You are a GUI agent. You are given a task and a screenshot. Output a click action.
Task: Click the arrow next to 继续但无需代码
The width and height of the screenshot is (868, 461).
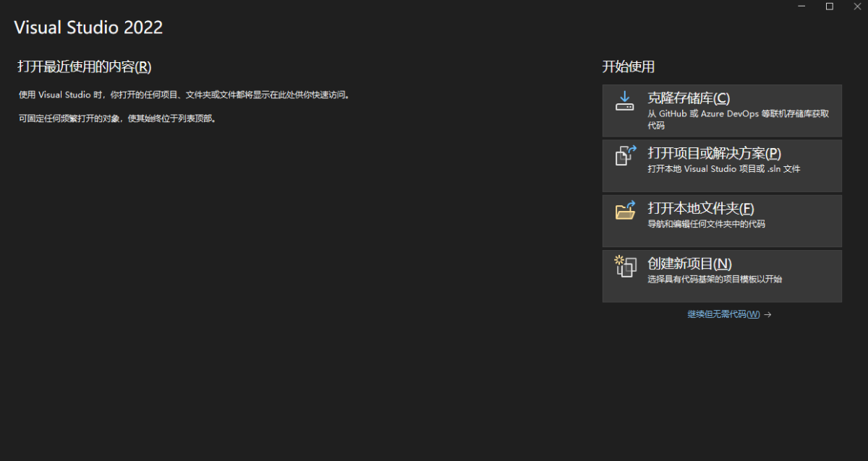point(767,314)
